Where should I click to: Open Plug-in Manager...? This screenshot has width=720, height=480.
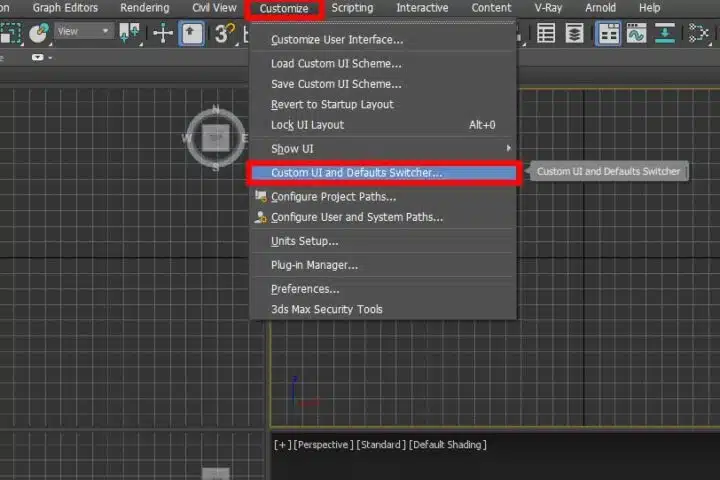click(383, 265)
